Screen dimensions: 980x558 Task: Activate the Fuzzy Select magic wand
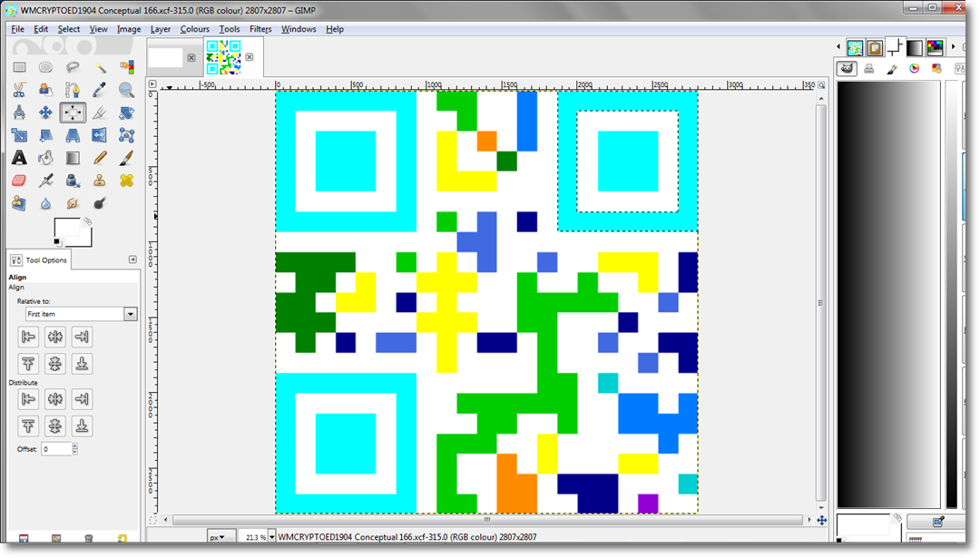(x=100, y=67)
